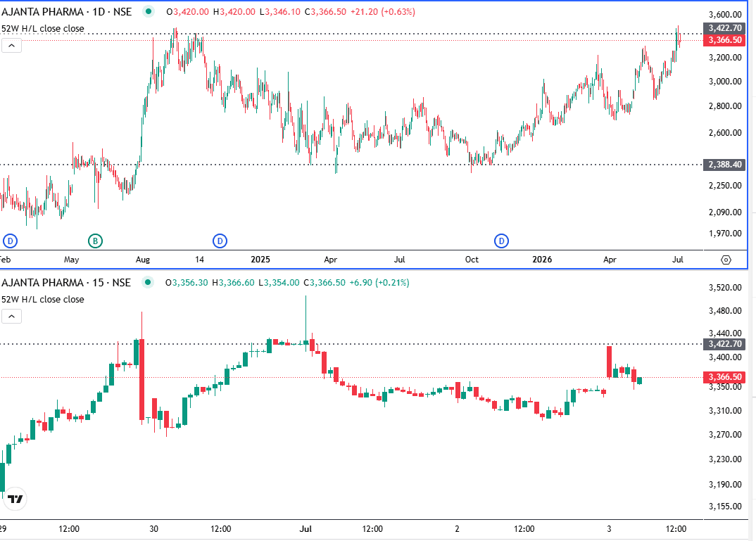756x541 pixels.
Task: Select the AJANTA PHARMA 1D NSE title
Action: click(x=67, y=11)
